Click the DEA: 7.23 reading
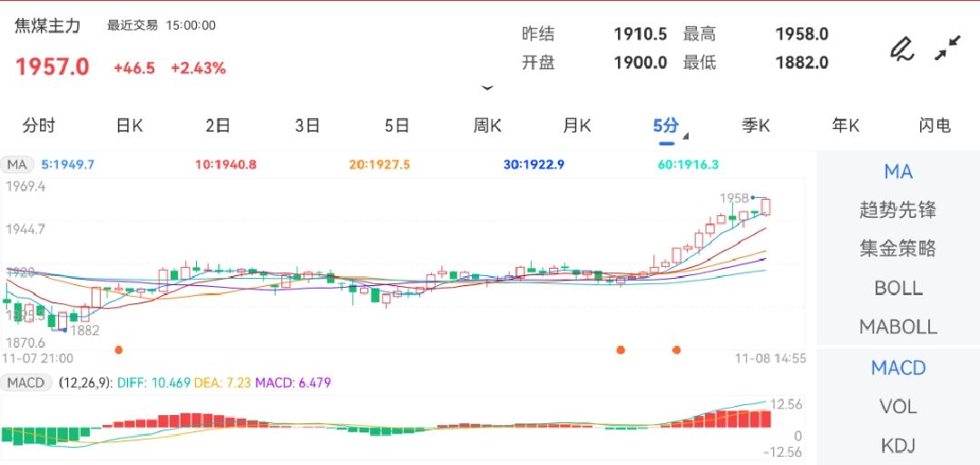This screenshot has width=980, height=465. point(222,382)
